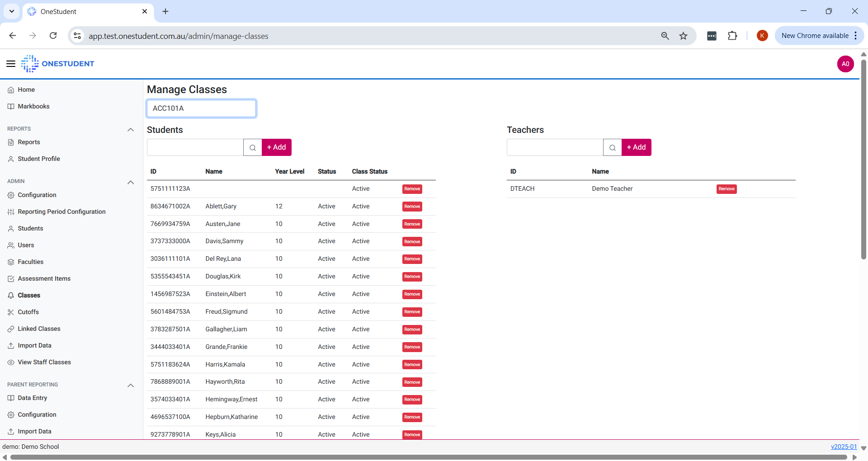Open the hamburger navigation menu
This screenshot has height=461, width=868.
pyautogui.click(x=11, y=64)
